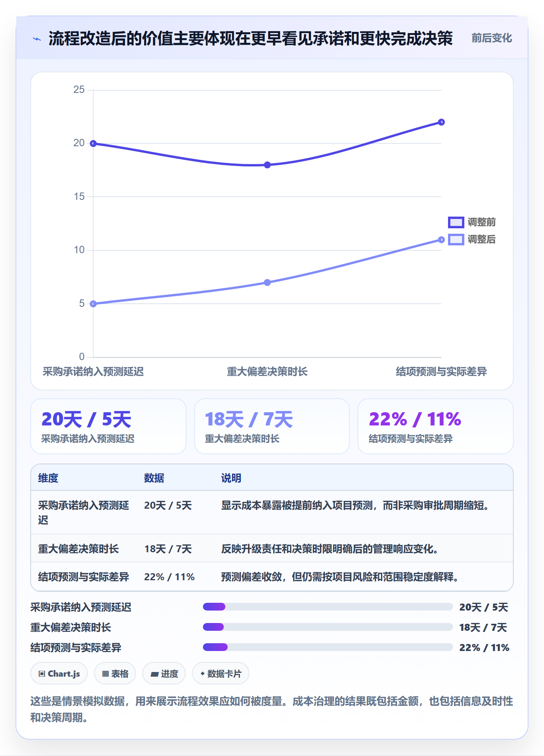This screenshot has width=544, height=756.
Task: Toggle the 调整前 legend swatch
Action: tap(456, 222)
